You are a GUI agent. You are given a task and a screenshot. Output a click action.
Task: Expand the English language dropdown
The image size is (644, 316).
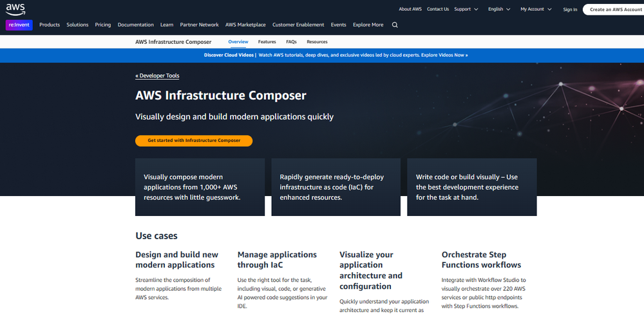499,9
